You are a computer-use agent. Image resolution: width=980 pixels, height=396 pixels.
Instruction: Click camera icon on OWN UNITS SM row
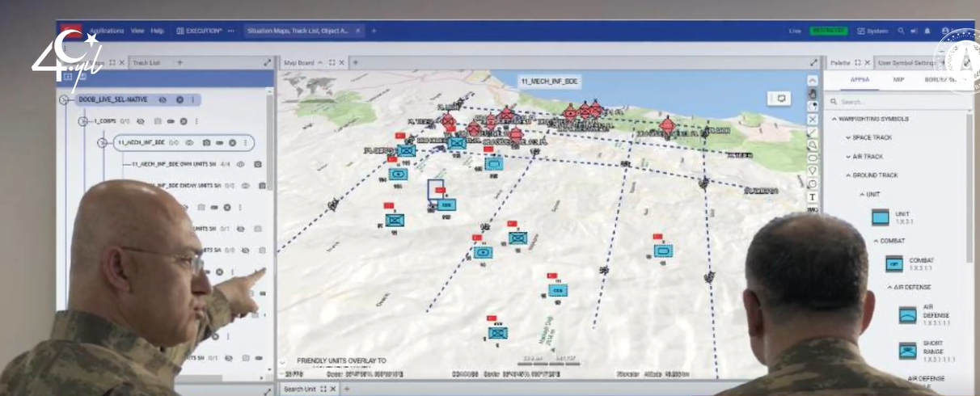point(258,164)
